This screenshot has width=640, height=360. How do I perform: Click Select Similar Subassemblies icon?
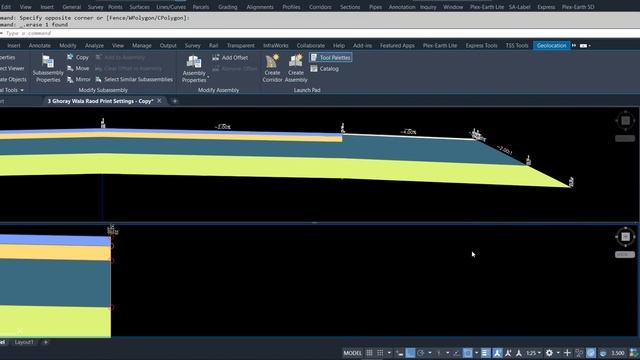click(98, 79)
